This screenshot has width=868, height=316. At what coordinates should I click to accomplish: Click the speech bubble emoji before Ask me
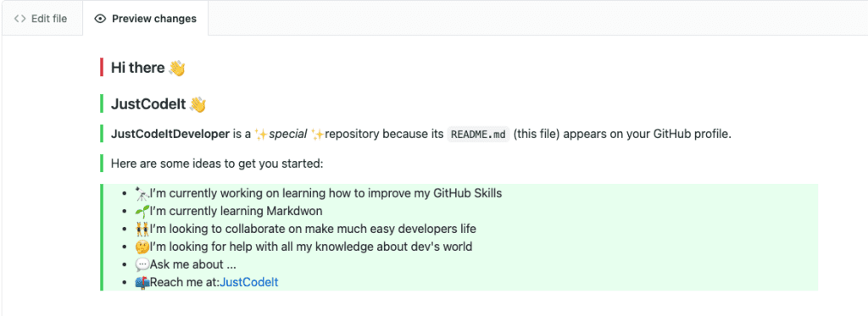pos(142,264)
